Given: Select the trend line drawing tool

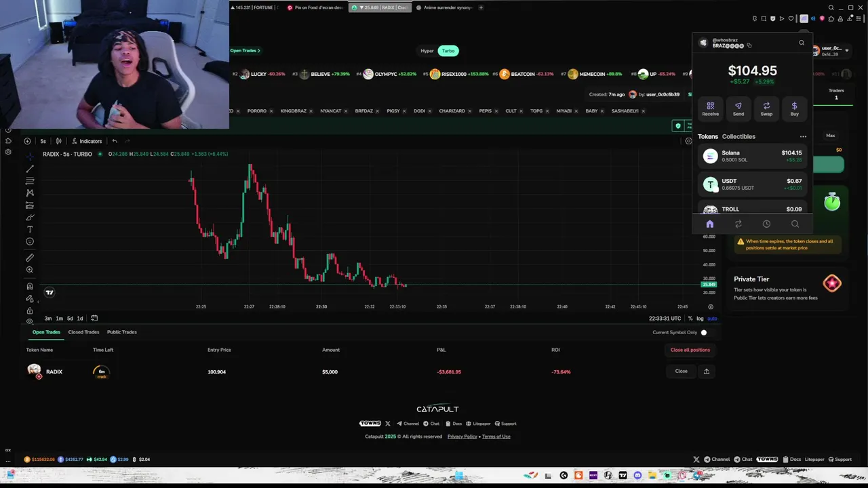Looking at the screenshot, I should (30, 169).
